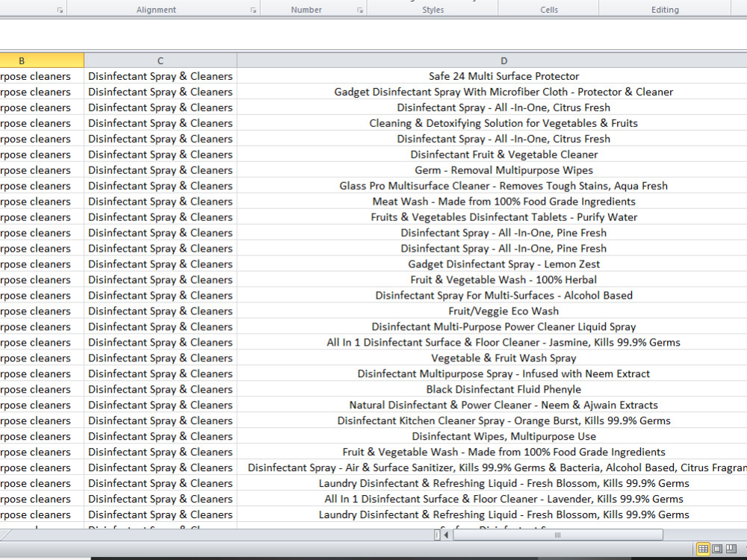Select 'Glass Pro Multisurface Cleaner' cell

(492, 186)
